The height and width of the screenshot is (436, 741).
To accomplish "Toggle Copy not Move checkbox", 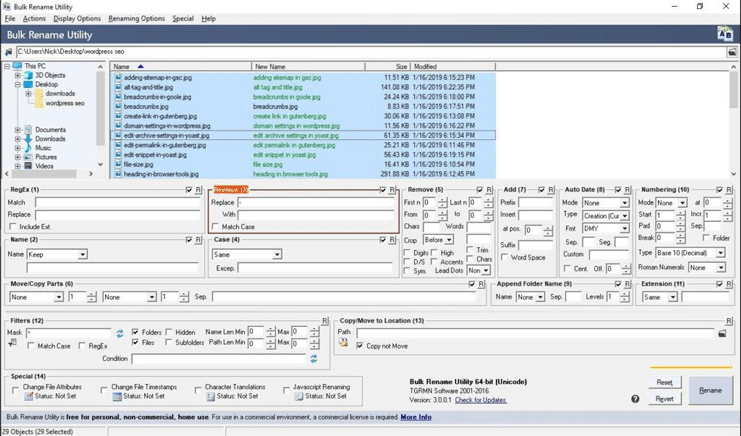I will point(360,346).
